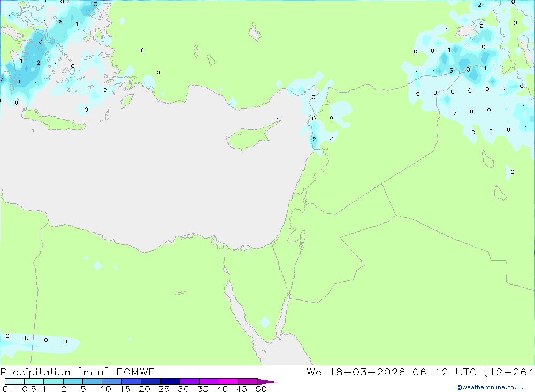Click the 'ECMWF' model label

pos(135,372)
